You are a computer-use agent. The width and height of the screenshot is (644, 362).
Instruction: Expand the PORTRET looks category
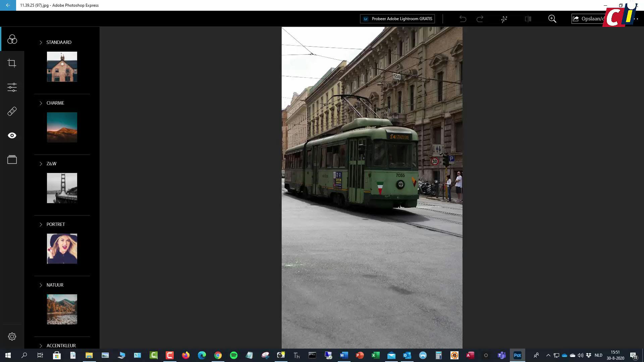tap(41, 225)
